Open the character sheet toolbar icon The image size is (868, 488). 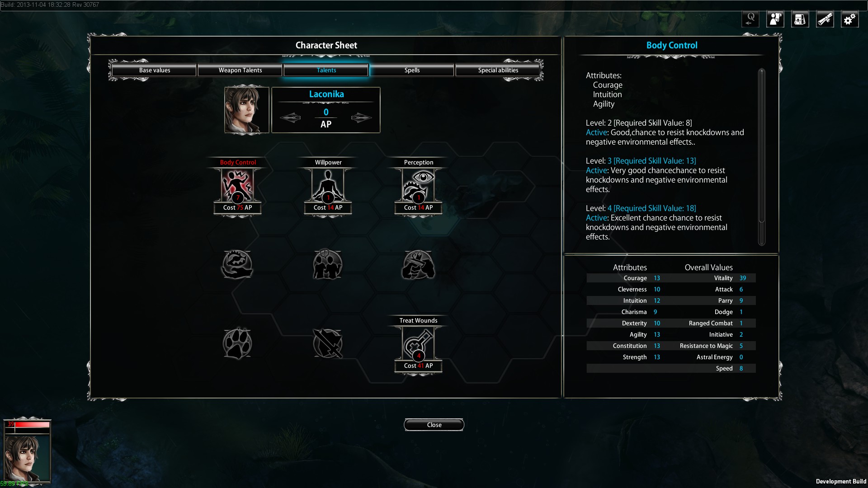(x=775, y=19)
